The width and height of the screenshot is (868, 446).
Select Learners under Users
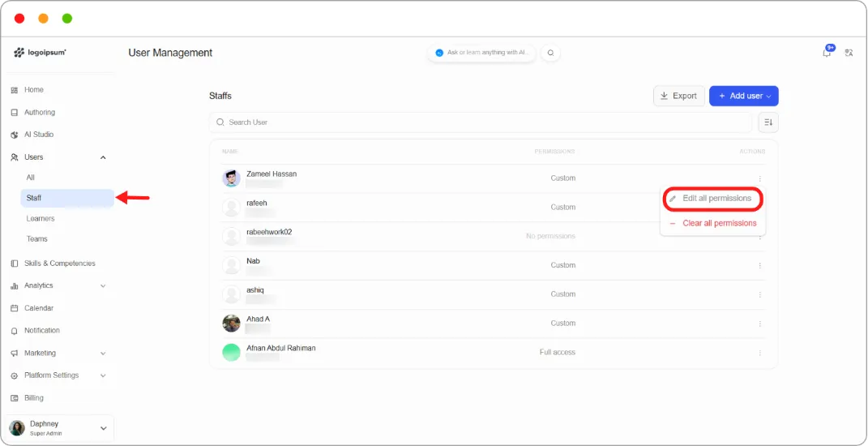(41, 219)
